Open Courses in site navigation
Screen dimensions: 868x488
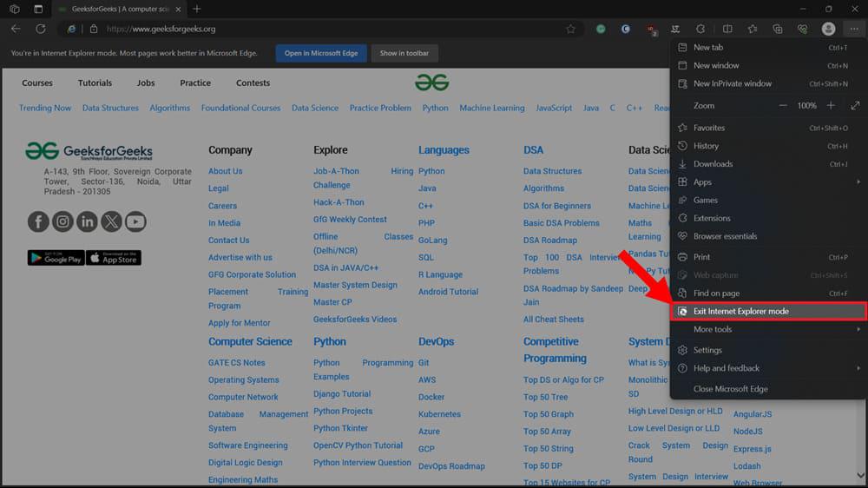[x=37, y=83]
